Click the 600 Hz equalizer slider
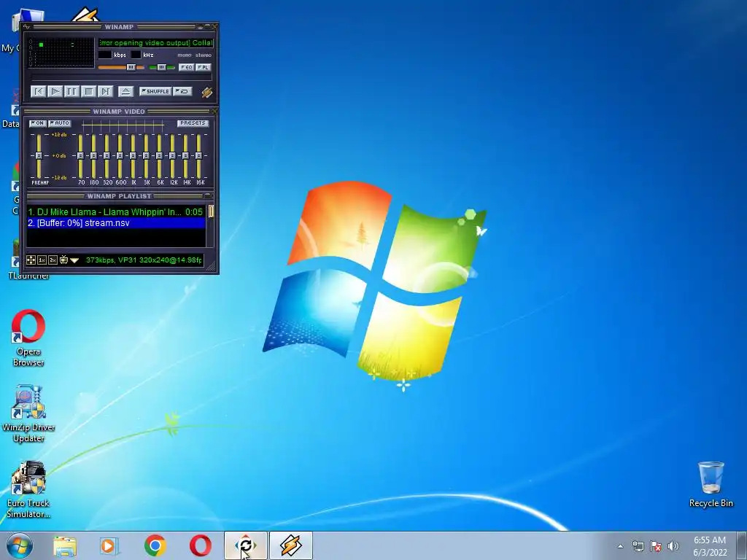This screenshot has height=560, width=747. click(120, 156)
